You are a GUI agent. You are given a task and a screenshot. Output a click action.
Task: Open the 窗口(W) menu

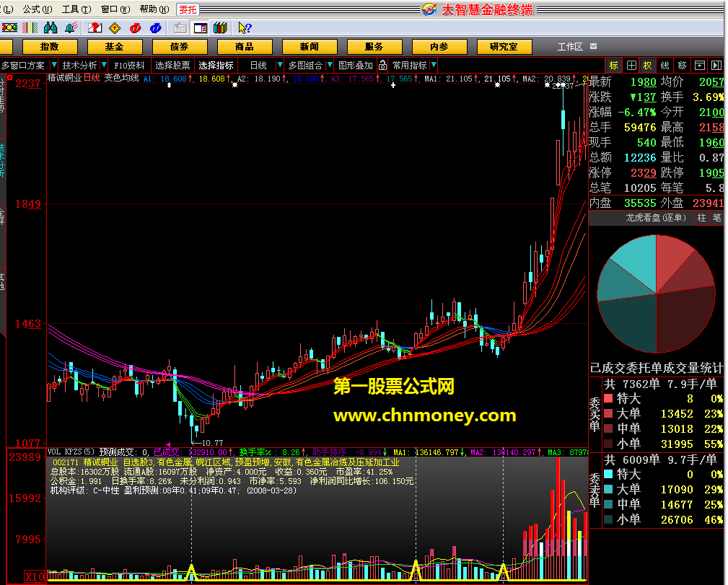coord(115,9)
